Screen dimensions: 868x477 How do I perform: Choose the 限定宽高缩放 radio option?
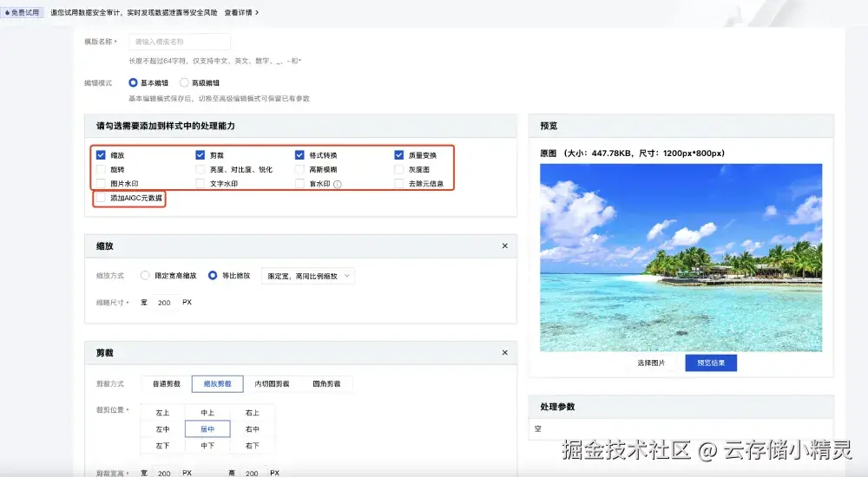(x=145, y=275)
